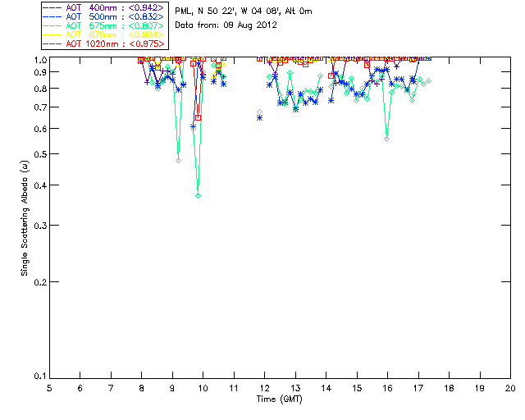Click the AOT 400nm purple legend entry
Image resolution: width=525 pixels, height=420 pixels.
tap(104, 7)
